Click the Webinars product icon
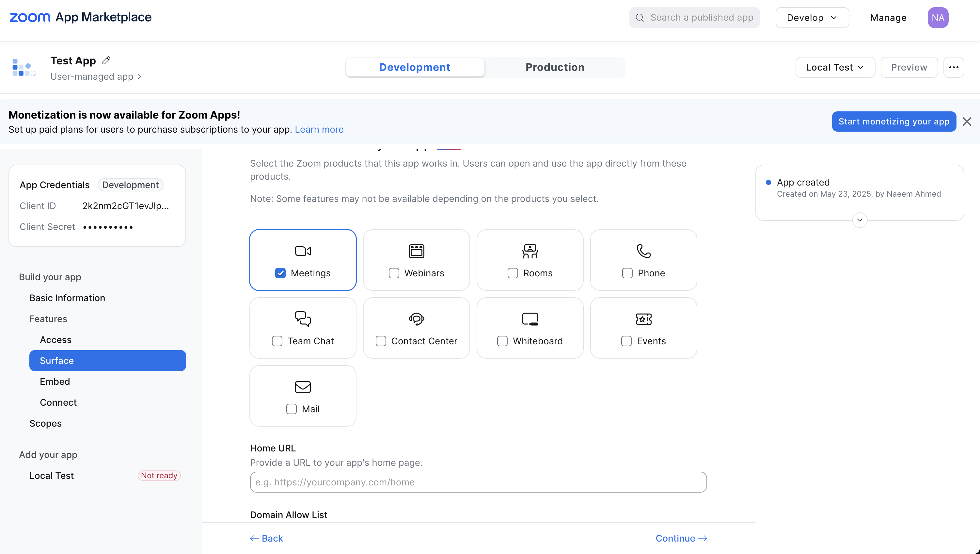The image size is (980, 554). pyautogui.click(x=416, y=251)
